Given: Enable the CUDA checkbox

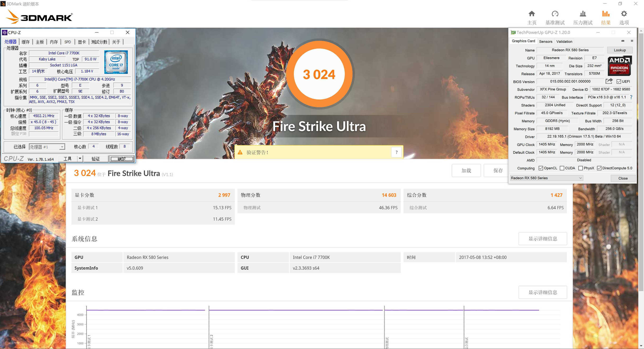Looking at the screenshot, I should click(x=562, y=168).
